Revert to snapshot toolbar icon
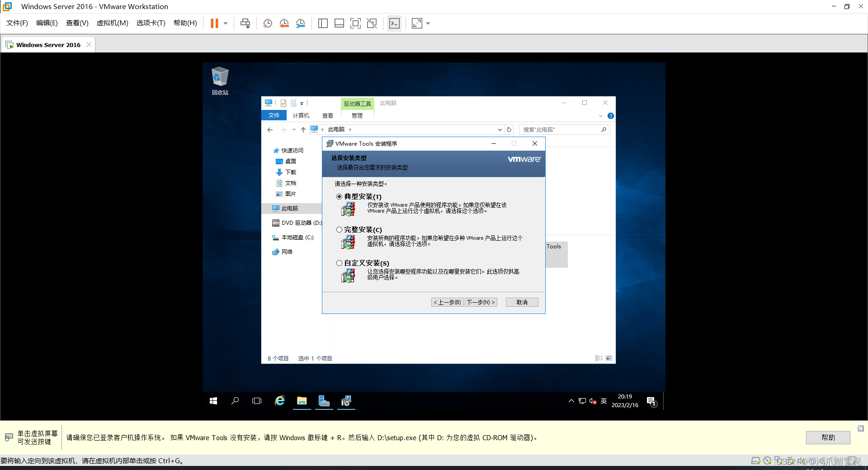Image resolution: width=868 pixels, height=470 pixels. coord(284,24)
